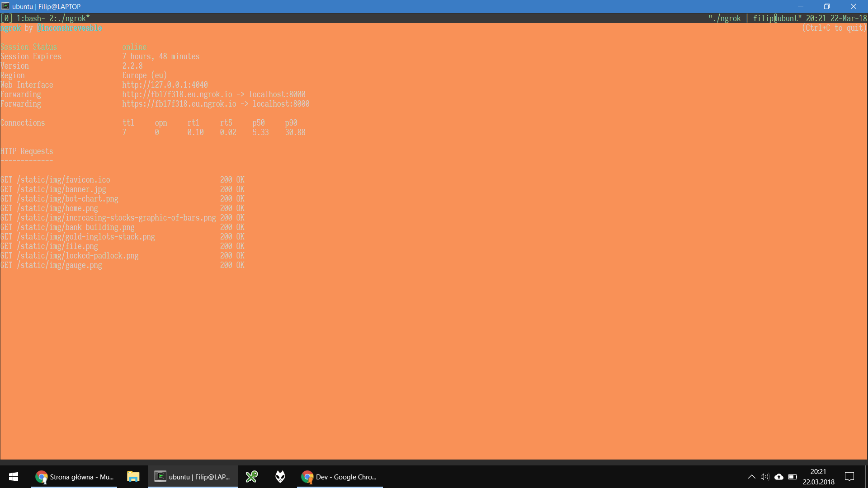
Task: Click the 'HTTP Requests' heading
Action: (27, 151)
